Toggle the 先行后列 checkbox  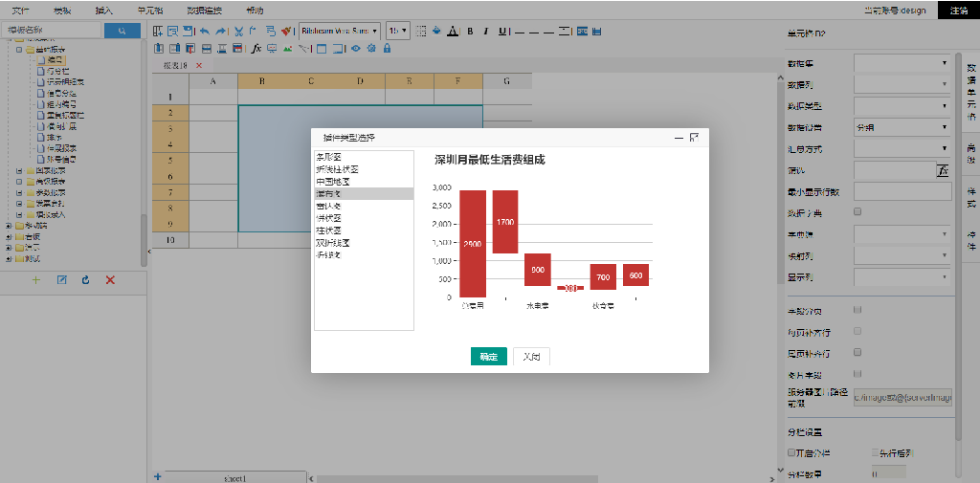point(875,452)
